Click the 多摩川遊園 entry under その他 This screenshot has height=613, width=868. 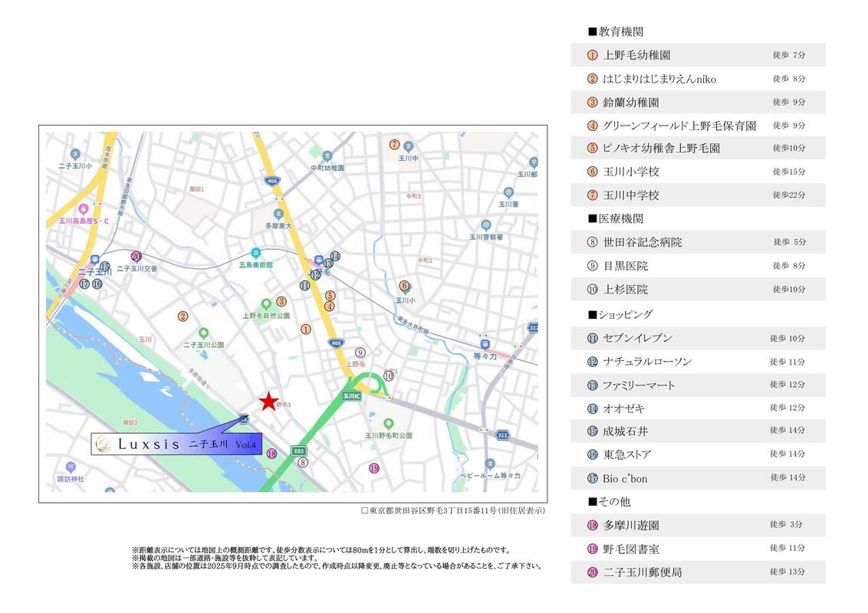pyautogui.click(x=698, y=525)
